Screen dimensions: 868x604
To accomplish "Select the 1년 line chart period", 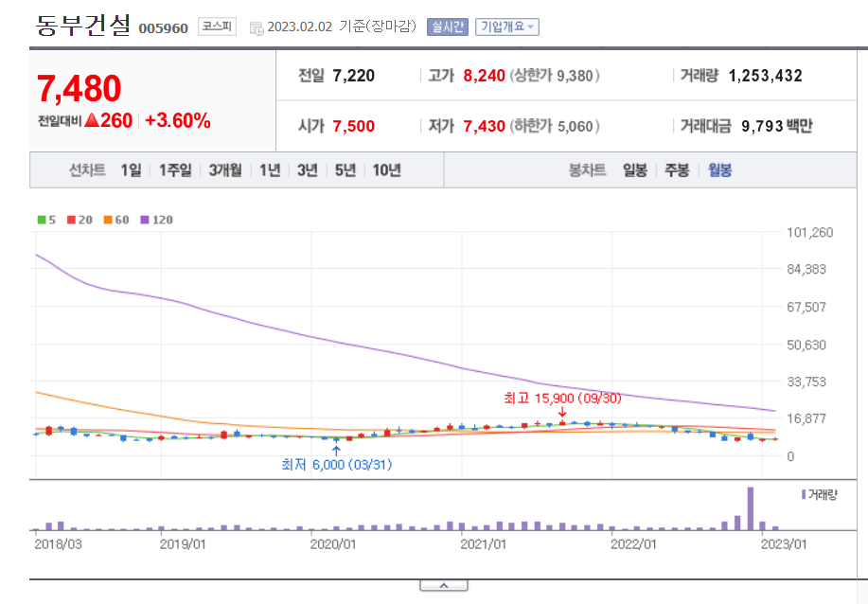I will tap(270, 170).
